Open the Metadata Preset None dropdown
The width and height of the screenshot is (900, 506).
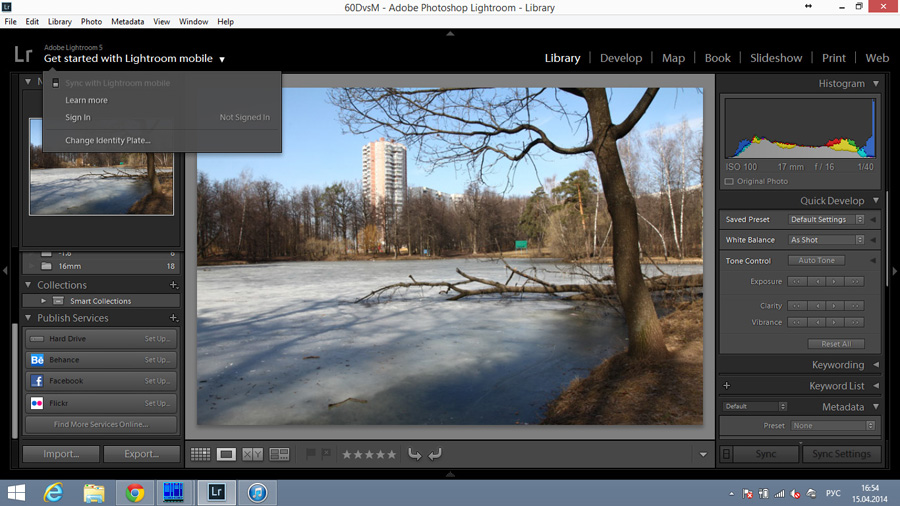[832, 426]
